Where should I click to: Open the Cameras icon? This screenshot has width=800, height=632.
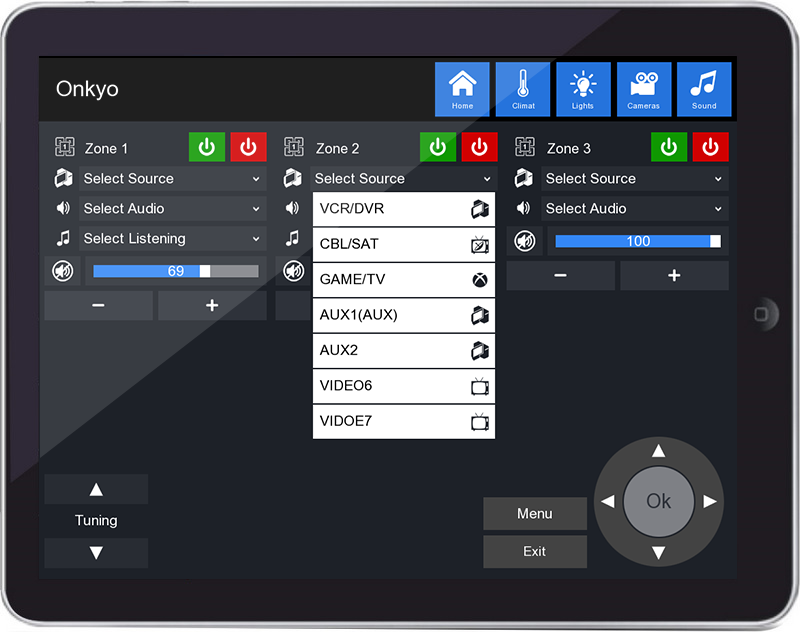click(644, 89)
